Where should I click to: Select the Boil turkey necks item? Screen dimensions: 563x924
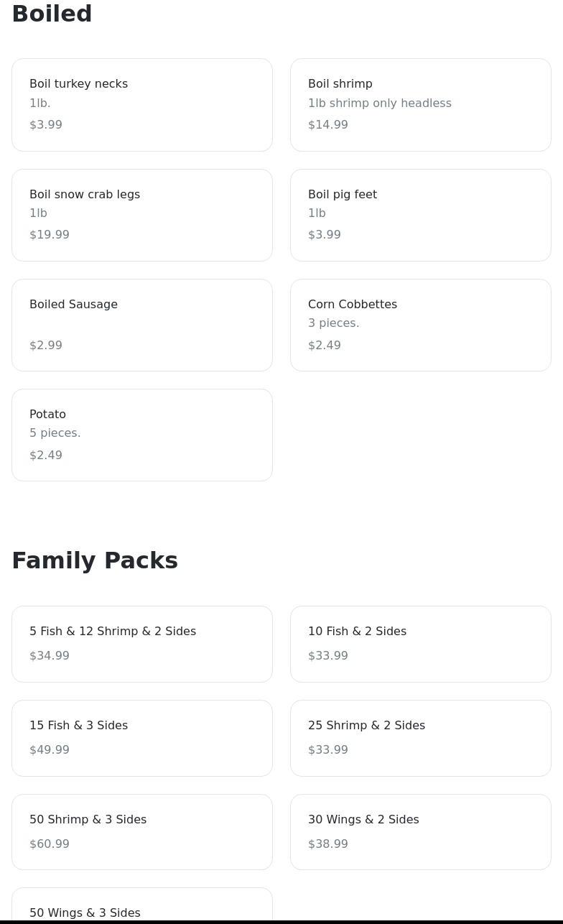142,105
